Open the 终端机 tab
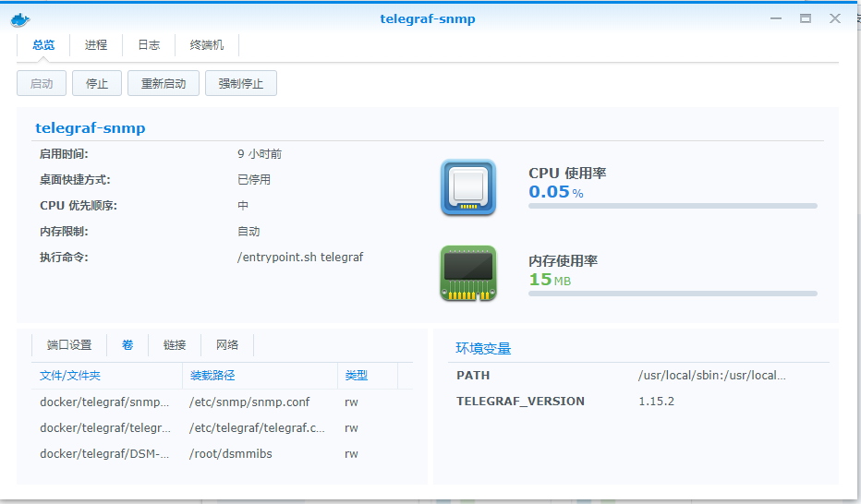The width and height of the screenshot is (861, 504). tap(207, 45)
